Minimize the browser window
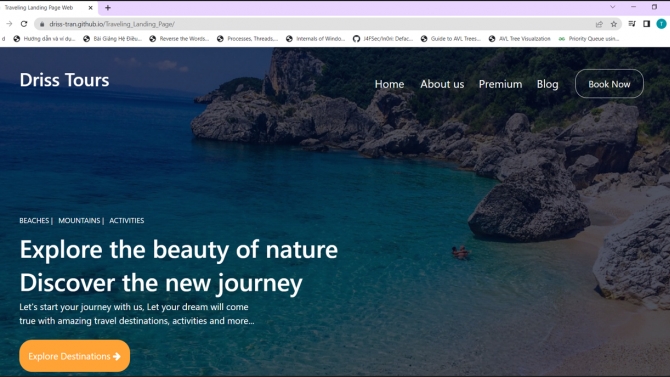The image size is (670, 377). tap(633, 7)
